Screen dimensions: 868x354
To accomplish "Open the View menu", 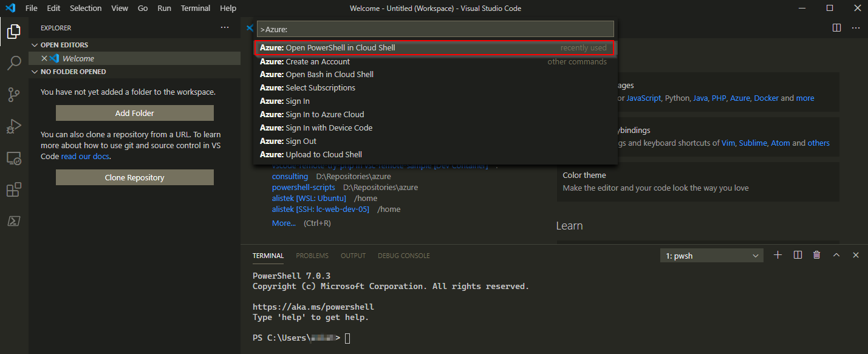I will (120, 9).
